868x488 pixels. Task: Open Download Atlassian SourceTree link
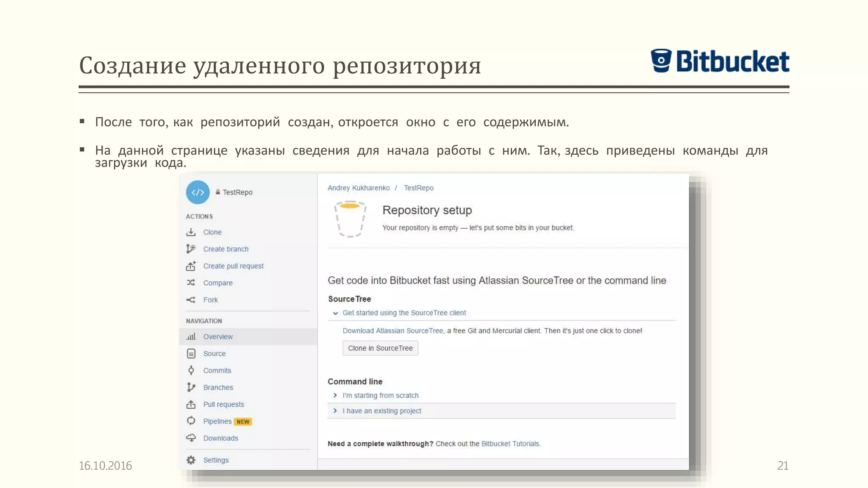pos(393,330)
